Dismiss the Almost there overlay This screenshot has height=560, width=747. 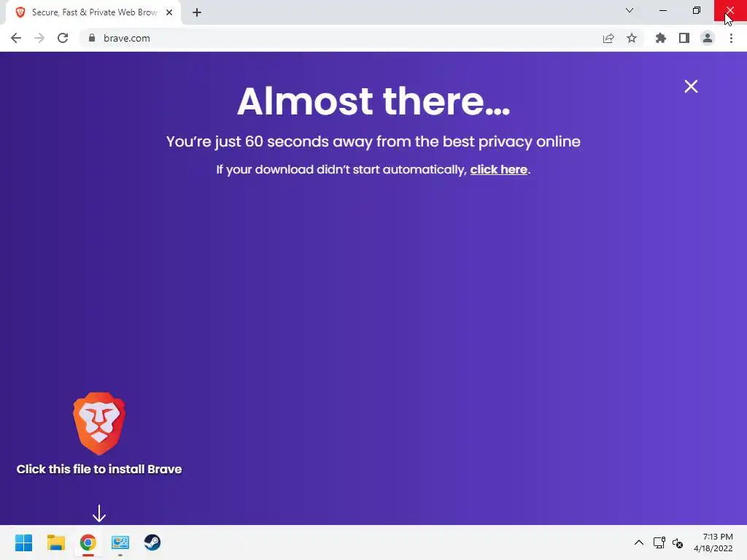pyautogui.click(x=691, y=86)
